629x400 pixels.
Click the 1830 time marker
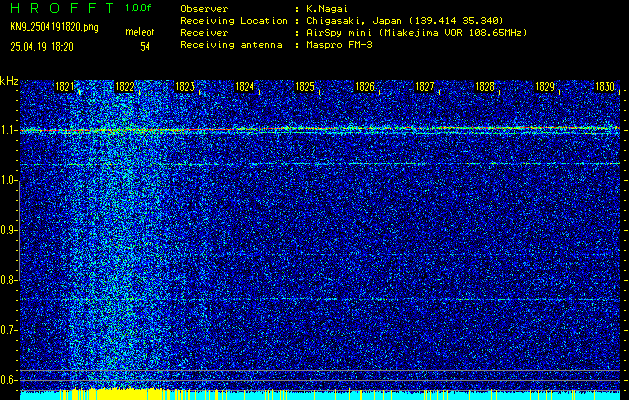point(605,87)
